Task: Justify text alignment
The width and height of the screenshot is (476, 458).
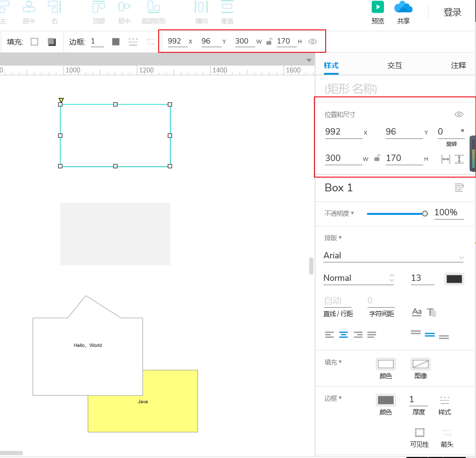Action: 372,335
